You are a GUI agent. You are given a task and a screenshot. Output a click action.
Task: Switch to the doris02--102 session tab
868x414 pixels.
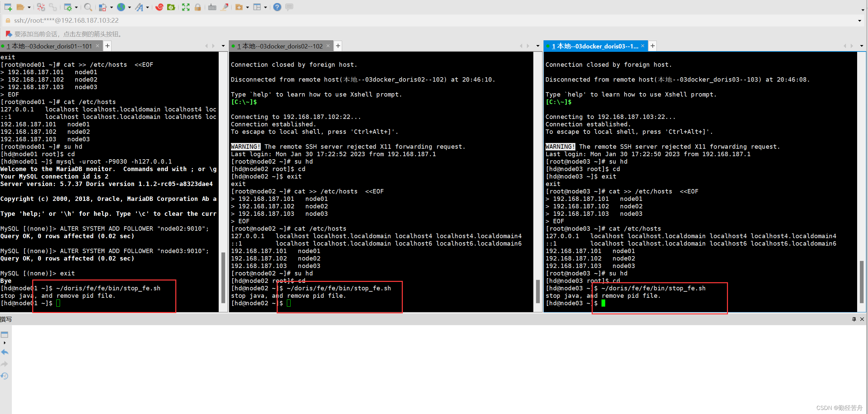click(280, 46)
